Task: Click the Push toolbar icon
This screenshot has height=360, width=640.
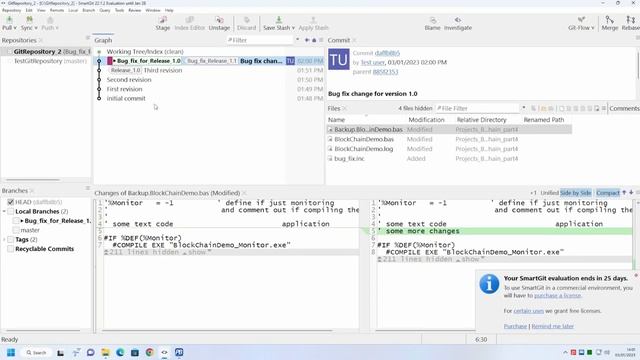Action: (x=50, y=20)
